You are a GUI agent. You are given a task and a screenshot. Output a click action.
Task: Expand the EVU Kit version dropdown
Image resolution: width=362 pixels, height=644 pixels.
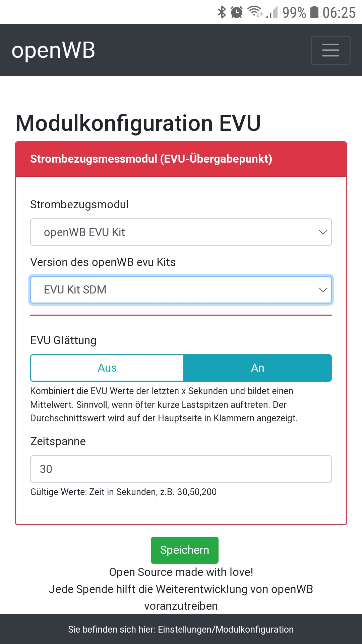pyautogui.click(x=181, y=290)
